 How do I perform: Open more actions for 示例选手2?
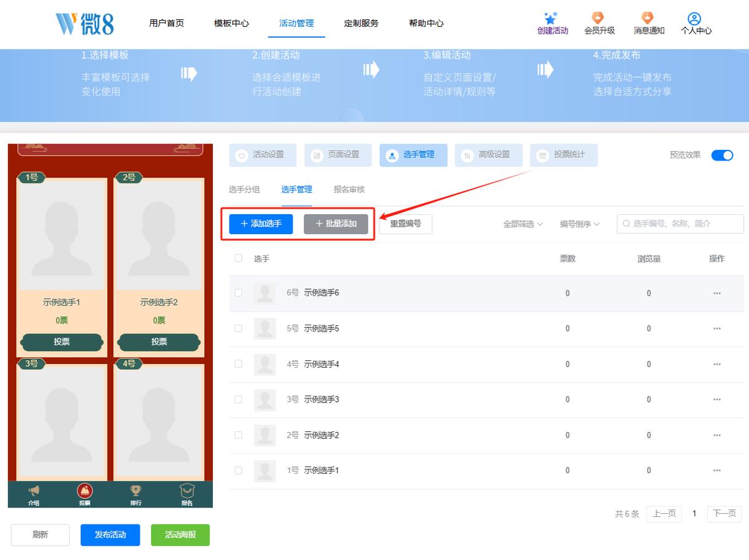coord(717,435)
